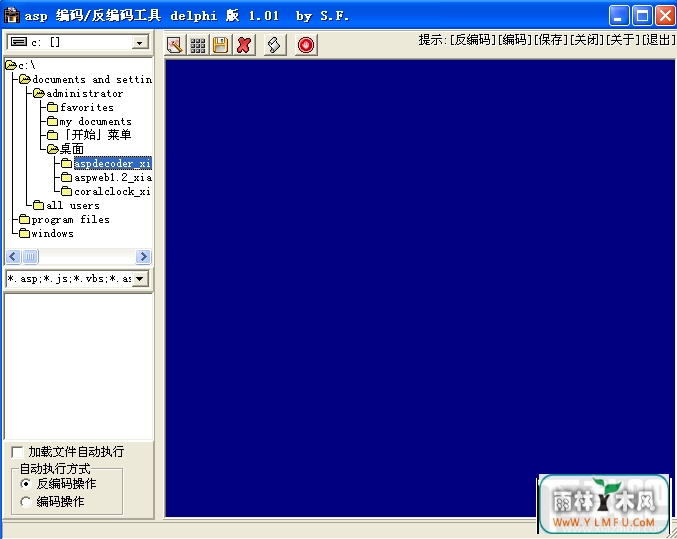This screenshot has width=677, height=539.
Task: Click the folder tree horizontal scrollbar thumb
Action: pyautogui.click(x=30, y=257)
